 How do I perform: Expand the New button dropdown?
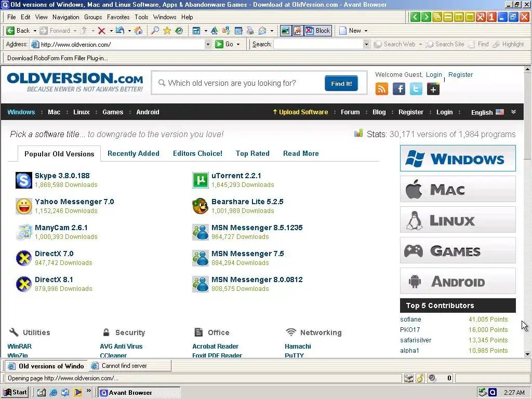coord(366,31)
